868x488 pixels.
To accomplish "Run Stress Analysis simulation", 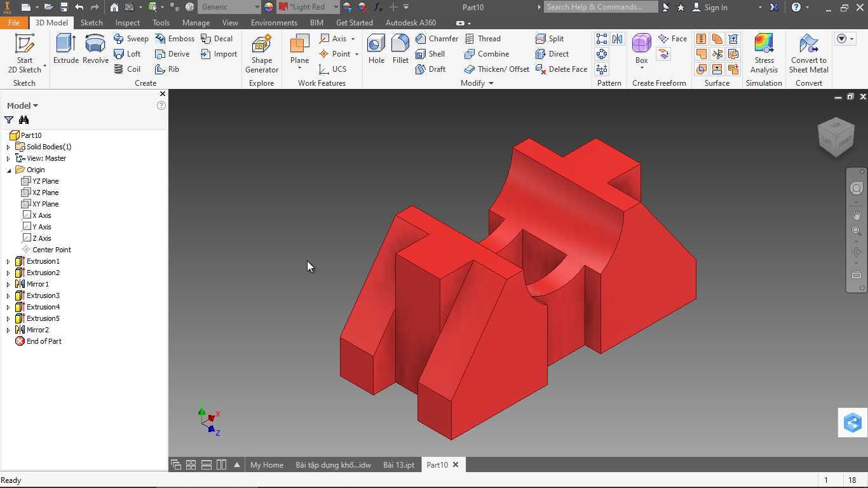I will [x=764, y=53].
